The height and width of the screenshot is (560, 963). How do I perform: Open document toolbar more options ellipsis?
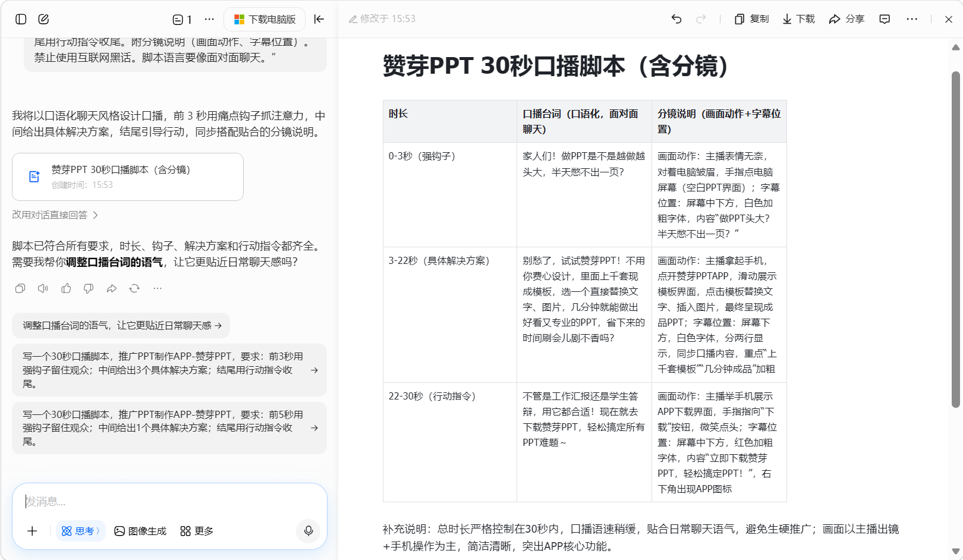[x=912, y=19]
